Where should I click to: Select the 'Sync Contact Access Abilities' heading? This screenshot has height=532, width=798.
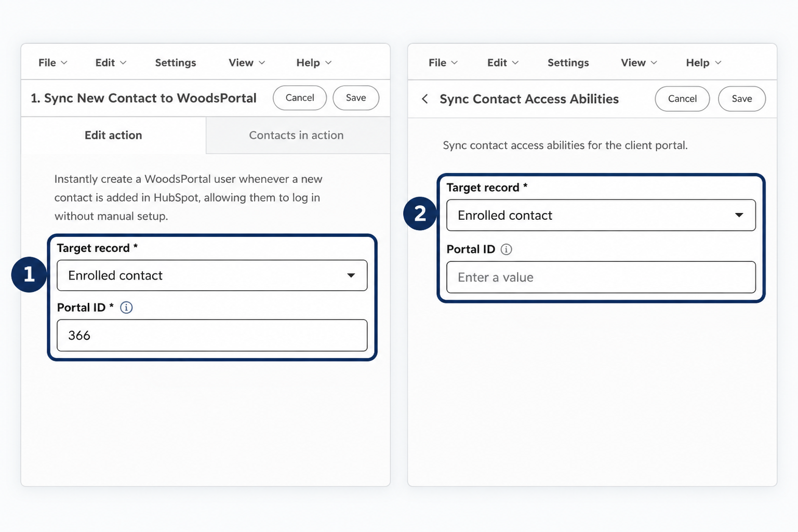(529, 99)
